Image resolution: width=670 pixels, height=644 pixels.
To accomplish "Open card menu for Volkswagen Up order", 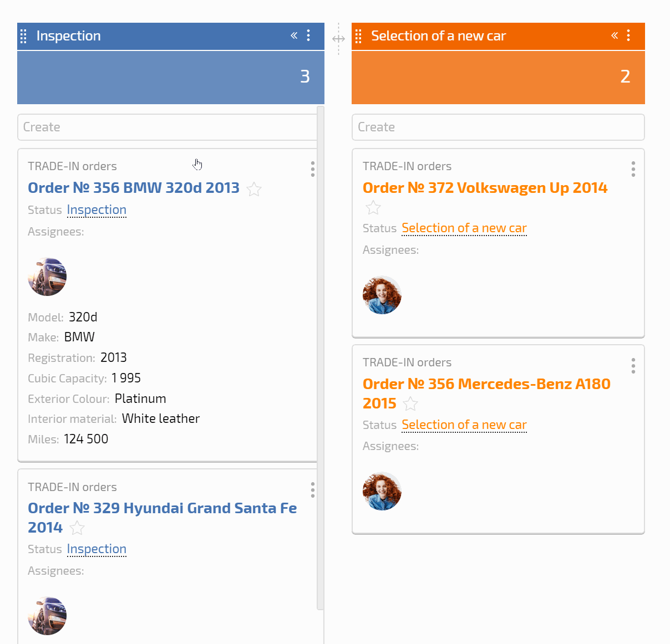I will pos(633,169).
